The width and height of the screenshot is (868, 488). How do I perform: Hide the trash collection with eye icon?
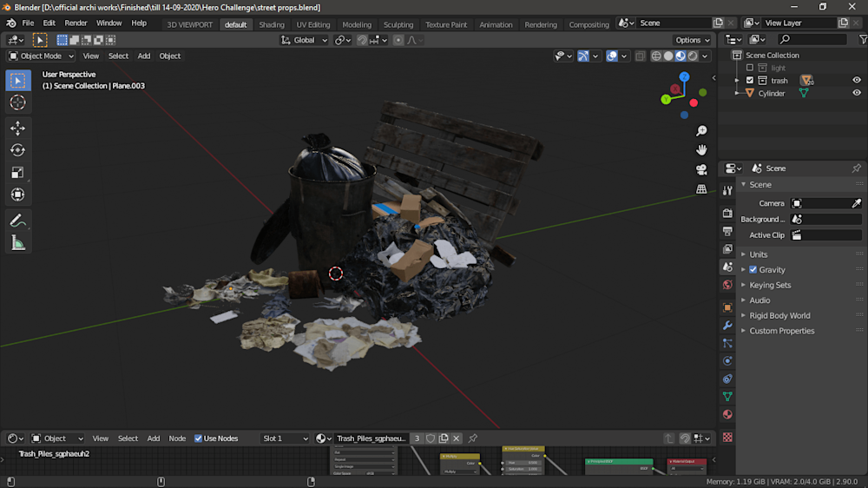click(856, 80)
